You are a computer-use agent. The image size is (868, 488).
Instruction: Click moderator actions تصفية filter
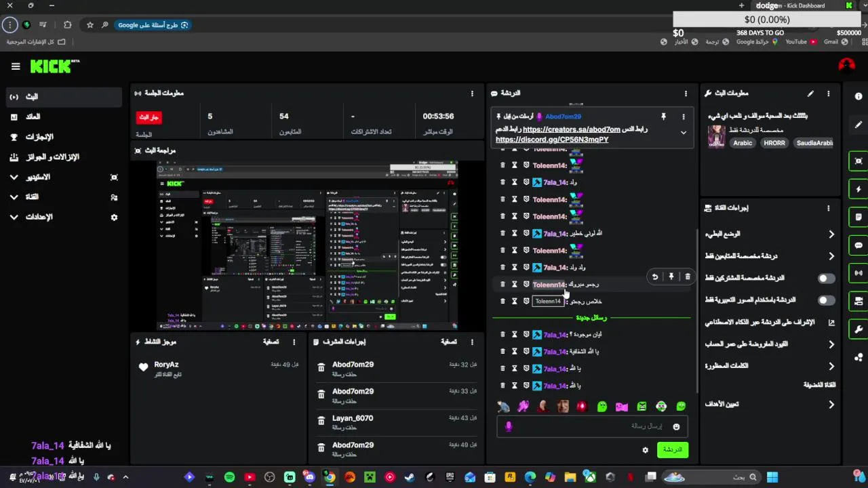click(x=449, y=342)
